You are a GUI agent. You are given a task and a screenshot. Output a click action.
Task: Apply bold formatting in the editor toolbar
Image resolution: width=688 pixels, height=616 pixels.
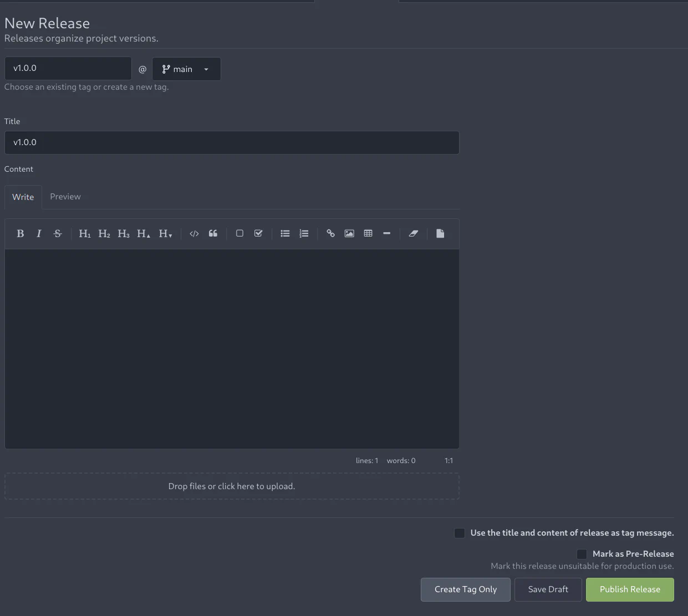21,234
